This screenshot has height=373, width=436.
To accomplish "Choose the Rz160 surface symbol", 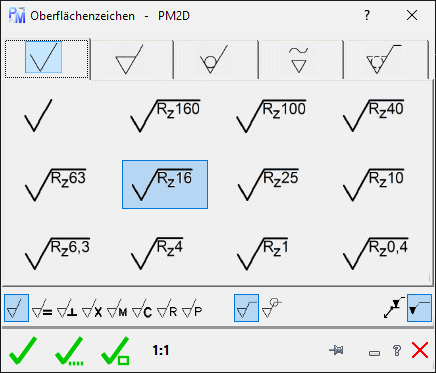I will coord(165,115).
